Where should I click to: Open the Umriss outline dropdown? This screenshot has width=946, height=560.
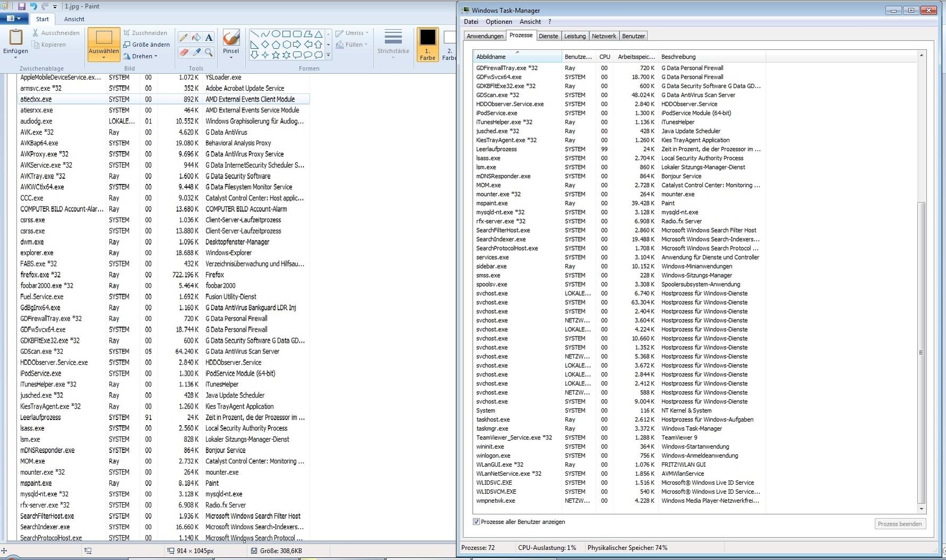(x=352, y=33)
